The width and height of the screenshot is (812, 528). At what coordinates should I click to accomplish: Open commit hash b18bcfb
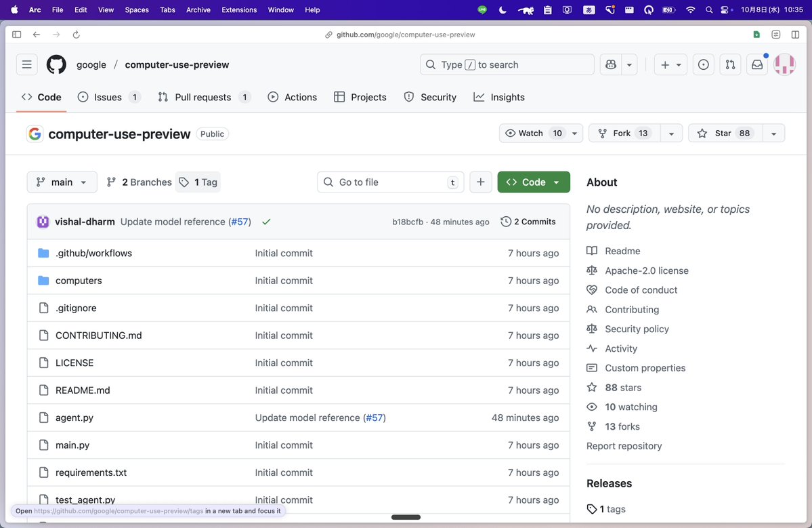pyautogui.click(x=408, y=222)
